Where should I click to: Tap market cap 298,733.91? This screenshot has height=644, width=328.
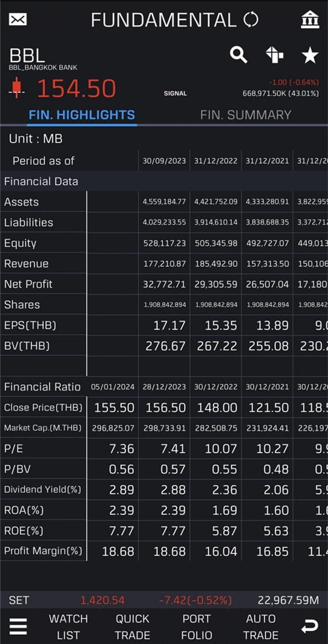point(165,428)
